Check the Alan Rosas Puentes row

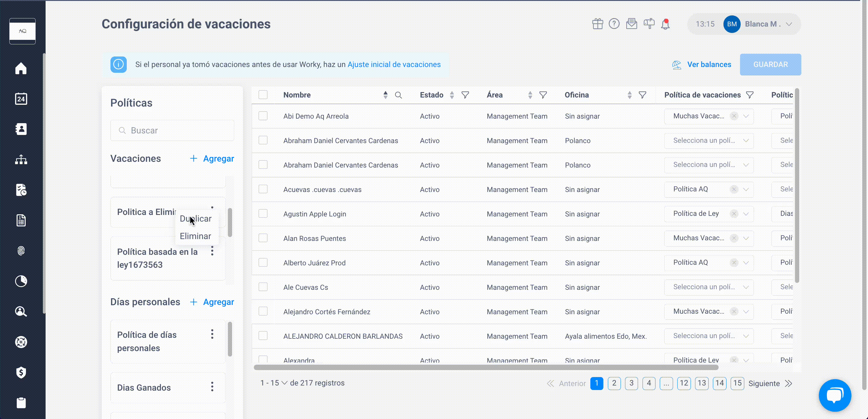[x=263, y=238]
